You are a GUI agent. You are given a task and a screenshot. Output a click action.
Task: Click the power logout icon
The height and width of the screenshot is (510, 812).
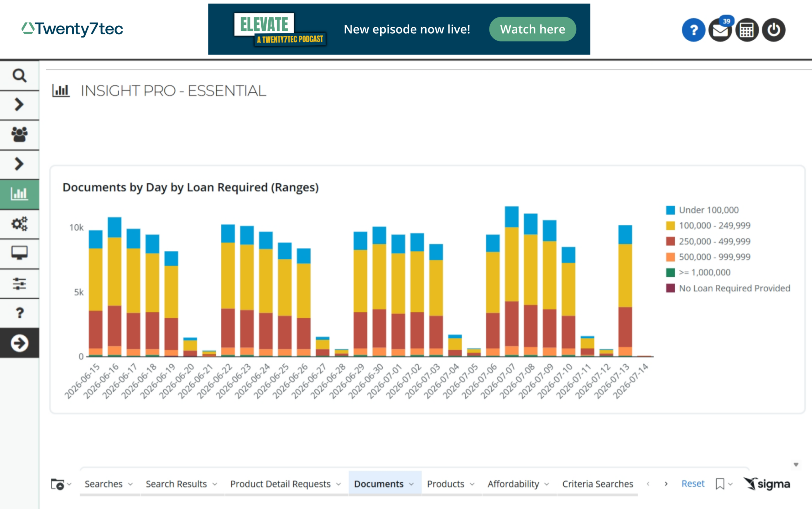tap(774, 30)
